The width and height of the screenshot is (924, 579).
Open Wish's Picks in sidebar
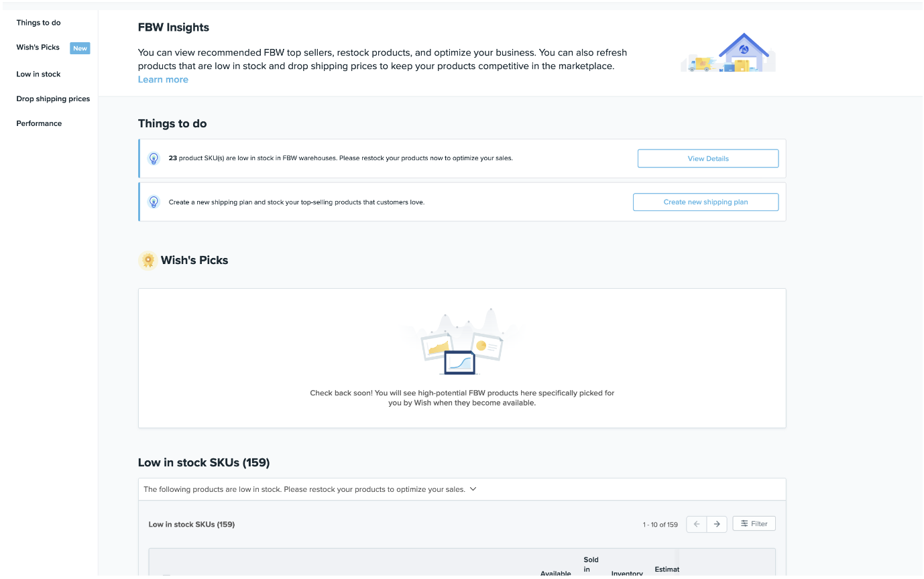coord(38,48)
